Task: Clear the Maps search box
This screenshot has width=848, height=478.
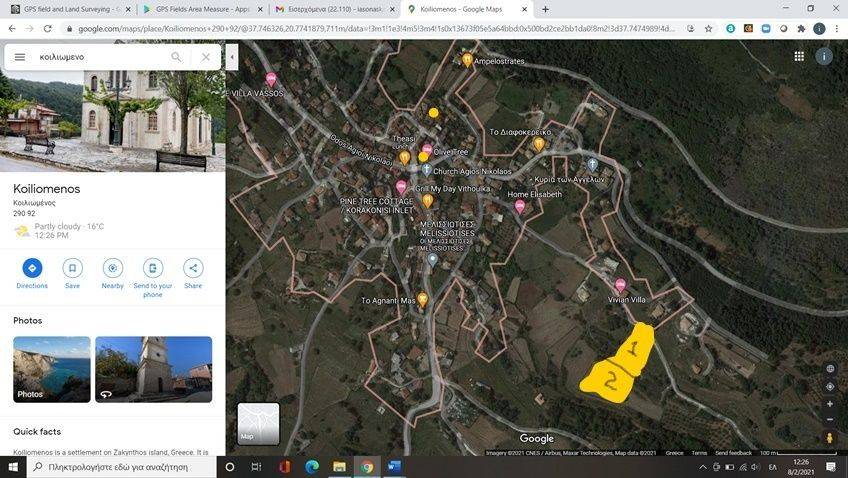Action: click(205, 57)
